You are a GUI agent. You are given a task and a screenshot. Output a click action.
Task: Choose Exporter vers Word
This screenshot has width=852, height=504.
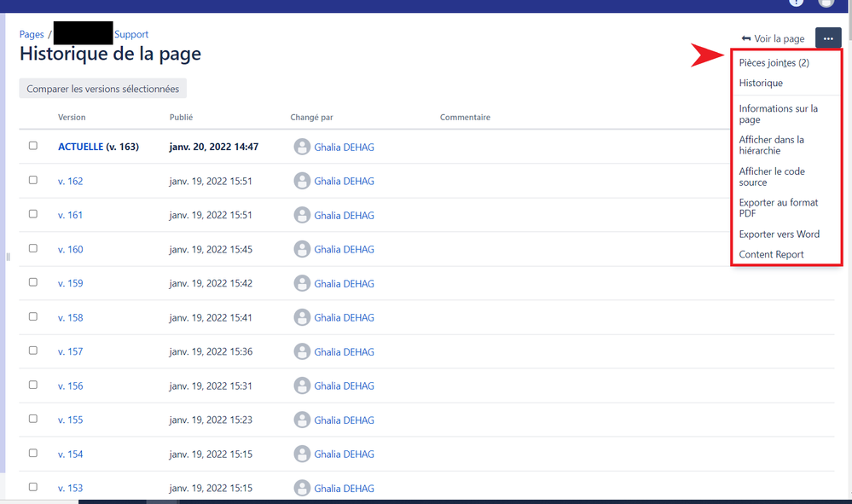click(x=780, y=234)
